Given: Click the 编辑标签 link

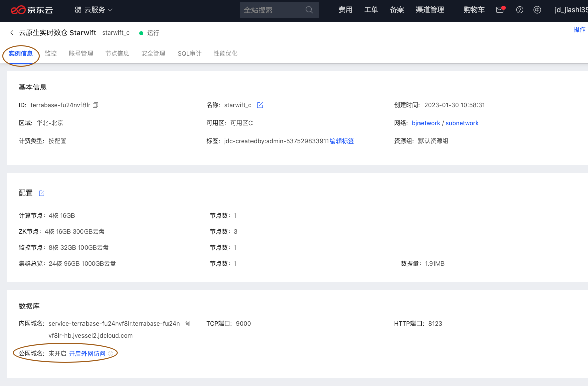Looking at the screenshot, I should click(342, 141).
